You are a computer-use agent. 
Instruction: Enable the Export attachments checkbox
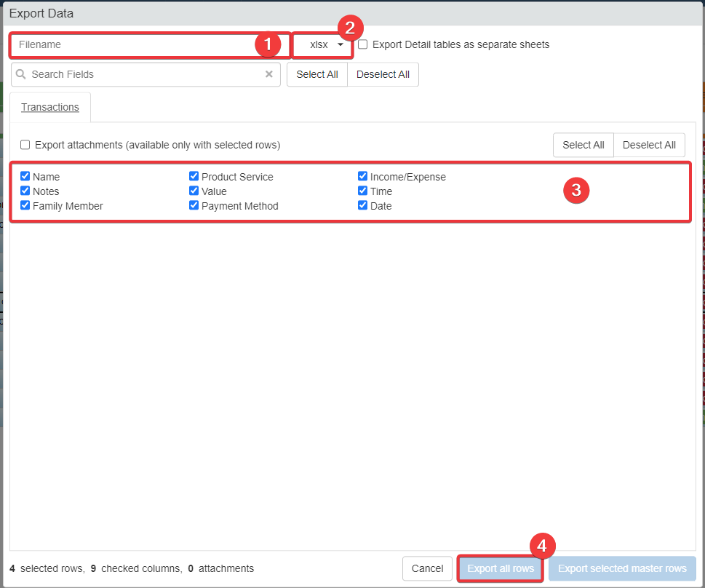(25, 145)
